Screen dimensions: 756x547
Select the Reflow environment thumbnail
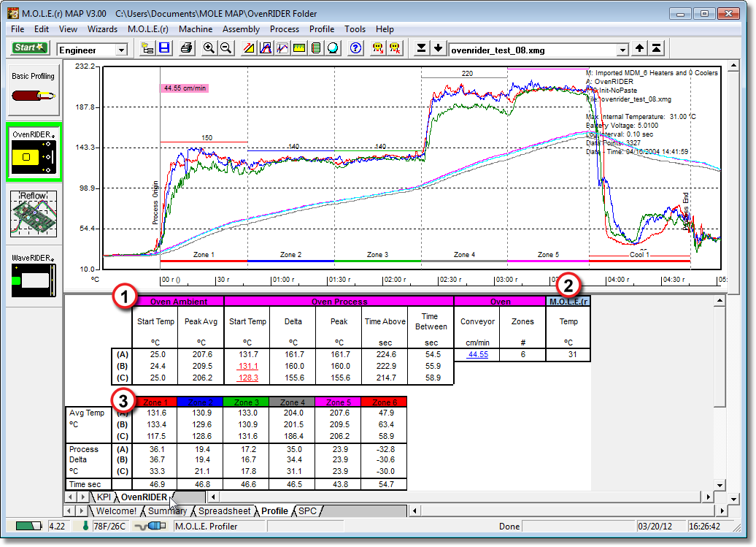(x=34, y=214)
